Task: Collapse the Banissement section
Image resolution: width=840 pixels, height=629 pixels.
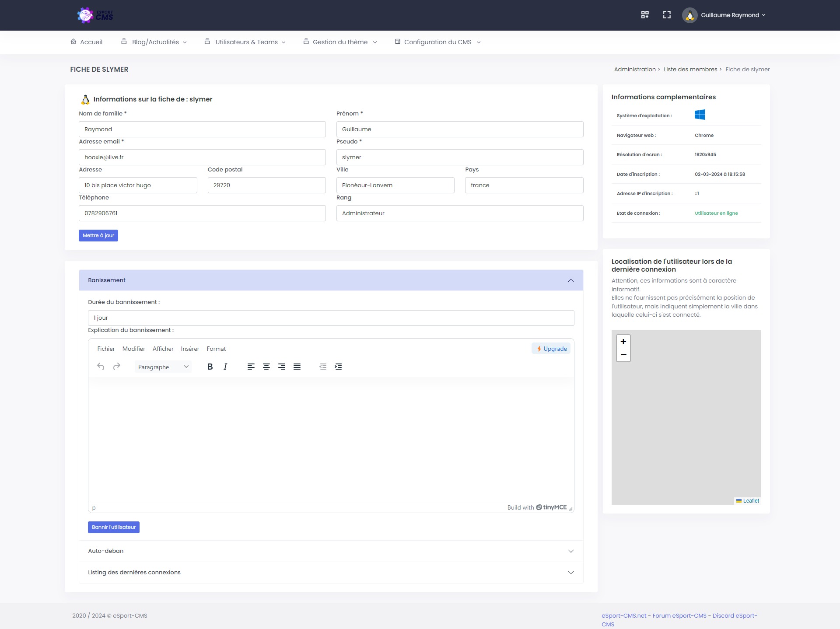Action: 331,280
